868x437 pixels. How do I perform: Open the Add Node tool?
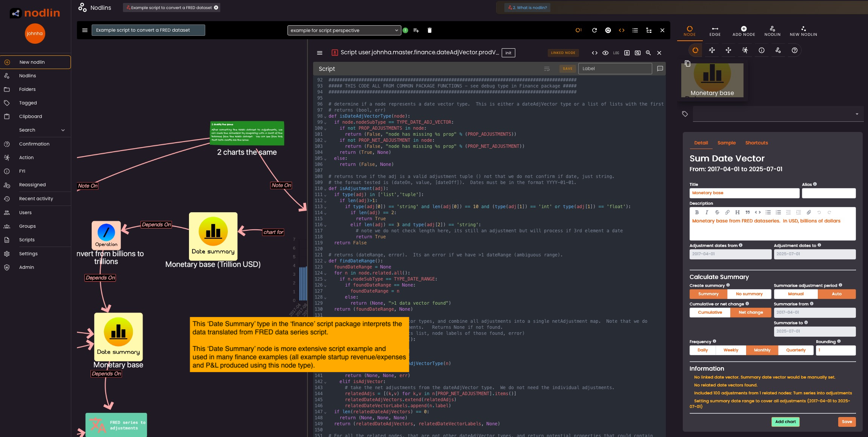click(744, 31)
